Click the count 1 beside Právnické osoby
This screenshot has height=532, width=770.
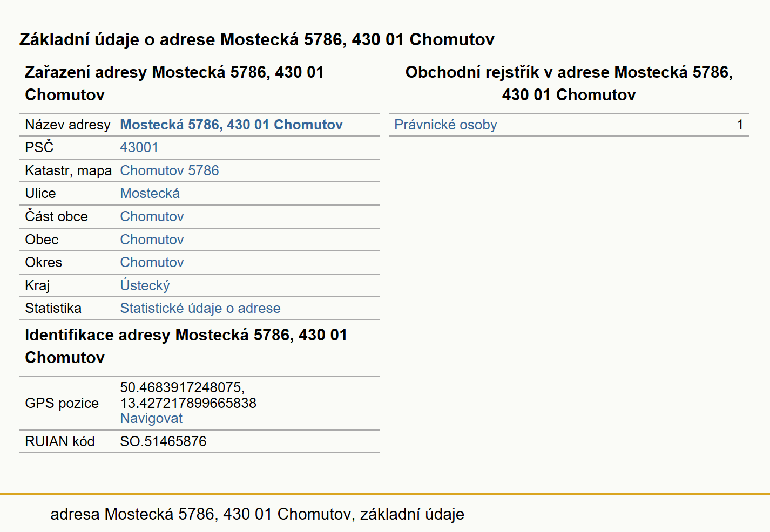tap(740, 125)
